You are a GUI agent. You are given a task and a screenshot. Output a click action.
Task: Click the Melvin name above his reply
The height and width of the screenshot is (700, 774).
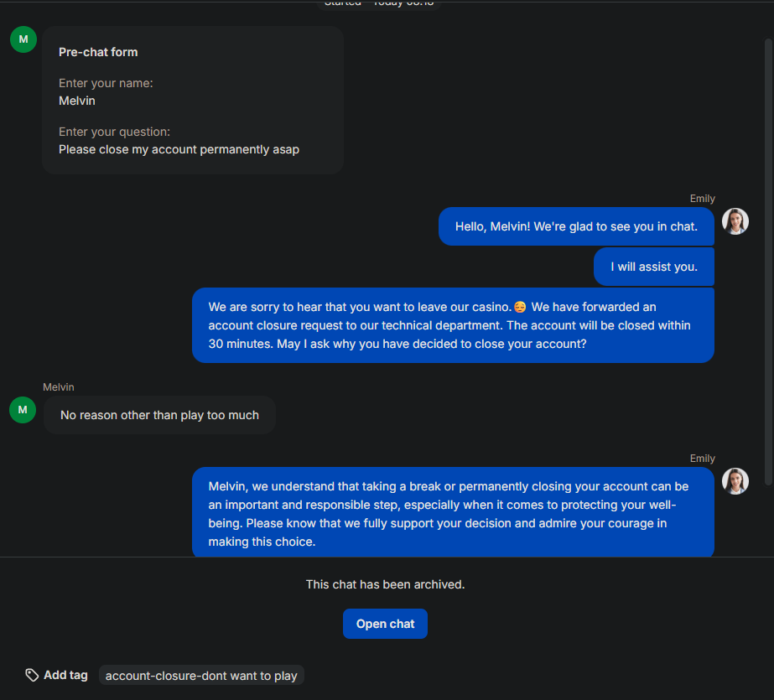click(x=59, y=387)
